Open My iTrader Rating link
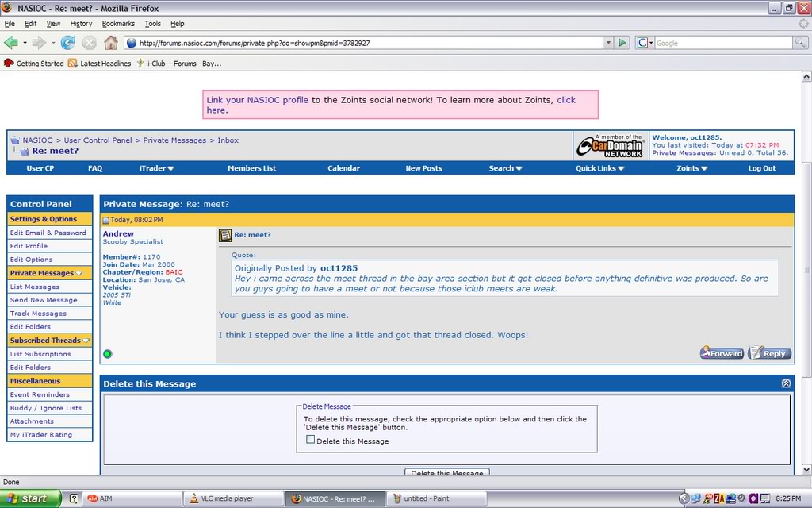The height and width of the screenshot is (508, 812). 41,435
